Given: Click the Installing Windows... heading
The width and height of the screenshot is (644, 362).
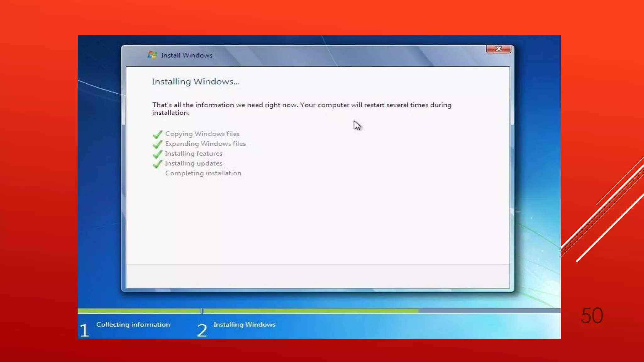Looking at the screenshot, I should (x=195, y=82).
